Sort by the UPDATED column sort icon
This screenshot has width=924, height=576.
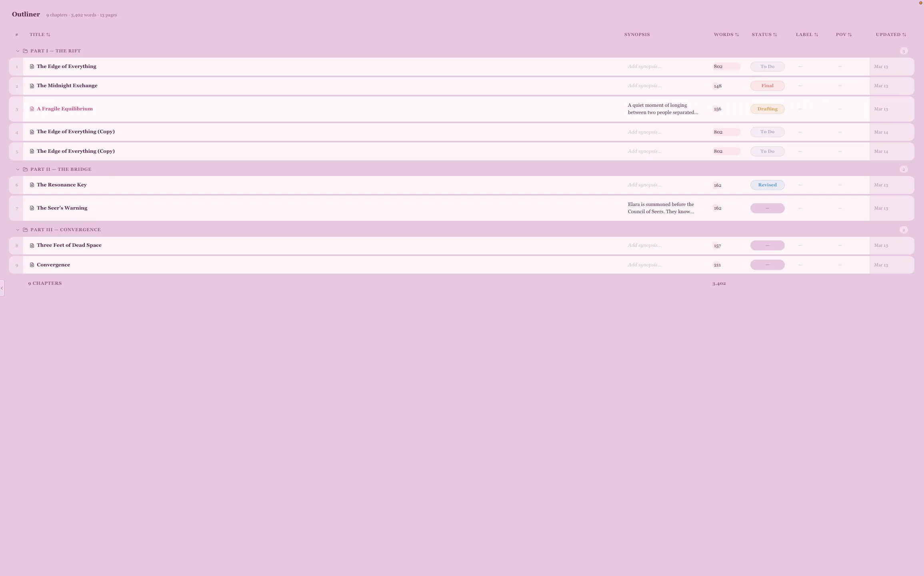[904, 34]
